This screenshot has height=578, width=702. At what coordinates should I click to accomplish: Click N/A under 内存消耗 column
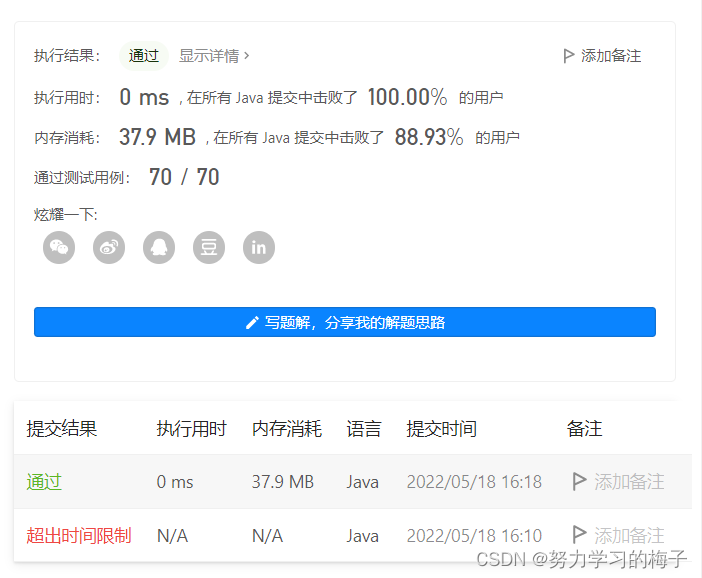(267, 535)
